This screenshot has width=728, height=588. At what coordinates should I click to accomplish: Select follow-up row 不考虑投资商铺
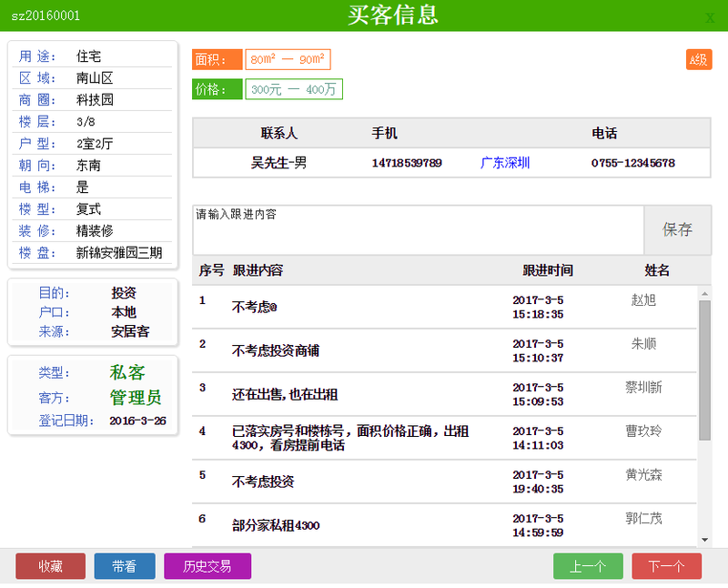tap(444, 350)
